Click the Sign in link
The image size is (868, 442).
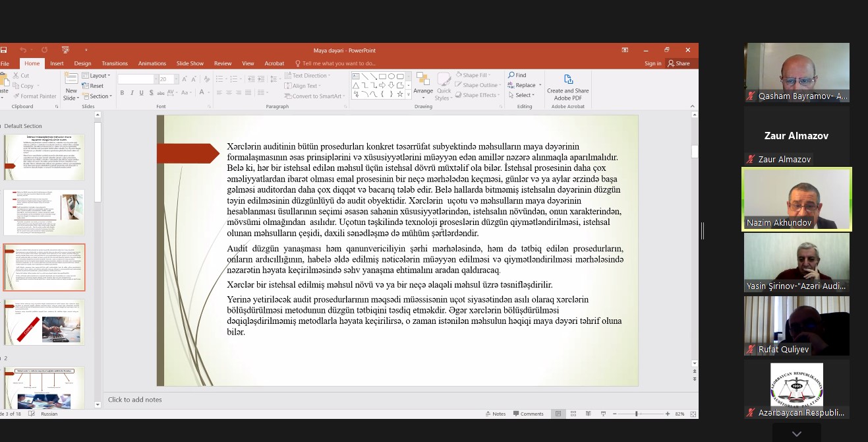(652, 63)
